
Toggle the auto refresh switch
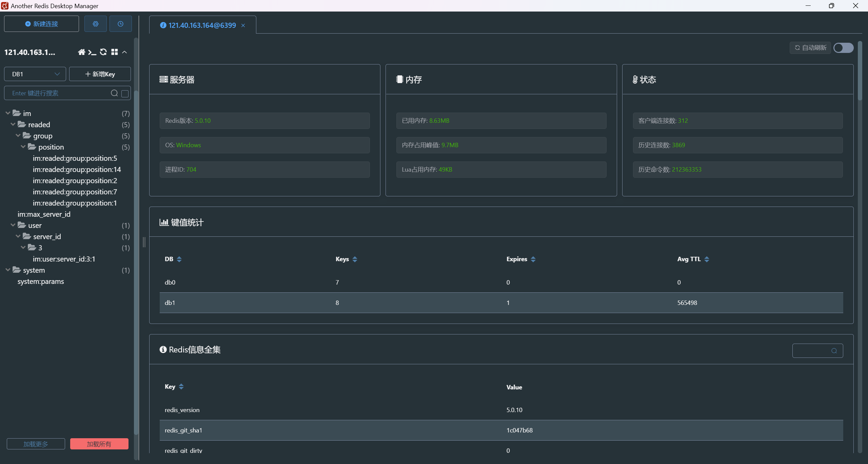click(x=843, y=48)
